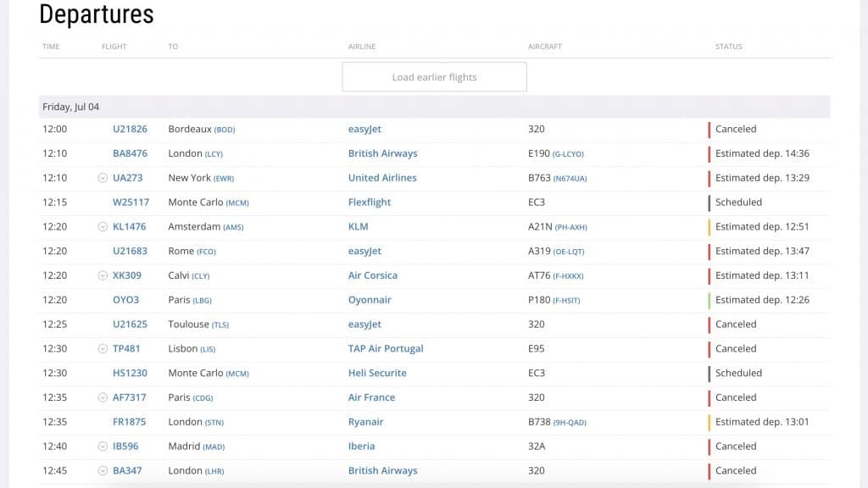Click the Load earlier flights button
The image size is (868, 488).
(x=434, y=77)
